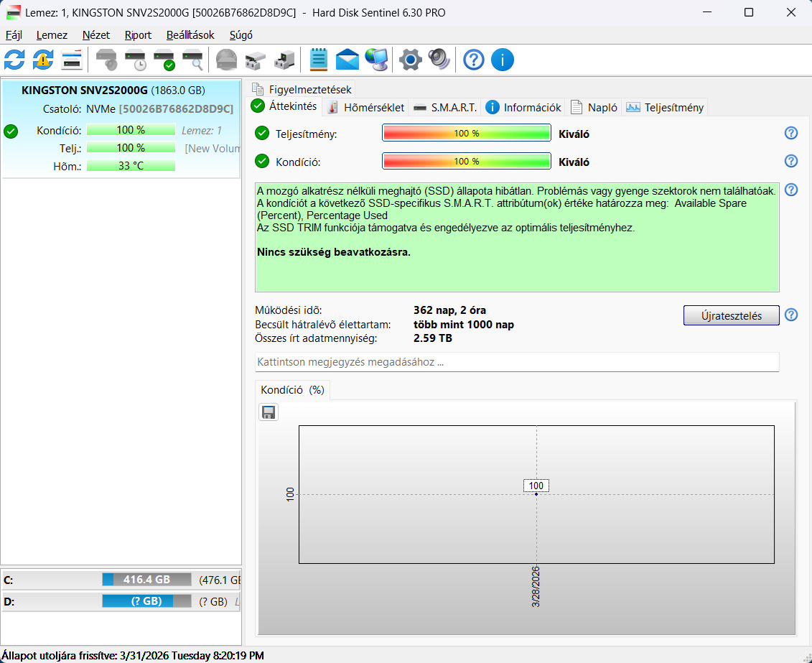Click the left-panel Kondíció 100 % green bar

[x=131, y=130]
